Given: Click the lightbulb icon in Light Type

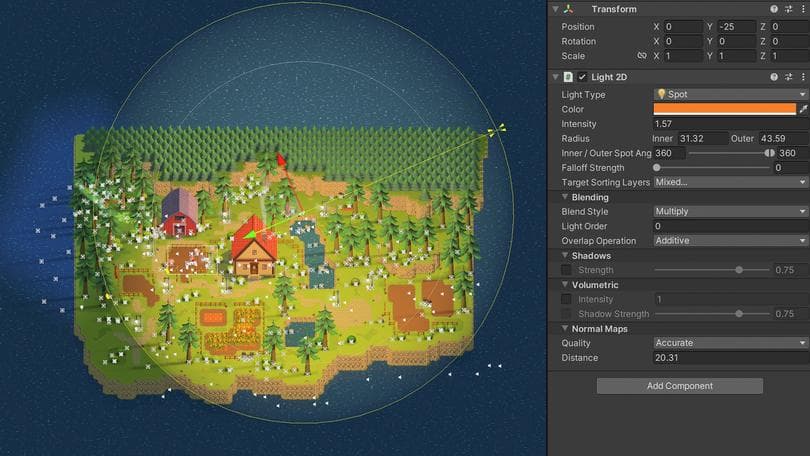Looking at the screenshot, I should tap(661, 94).
